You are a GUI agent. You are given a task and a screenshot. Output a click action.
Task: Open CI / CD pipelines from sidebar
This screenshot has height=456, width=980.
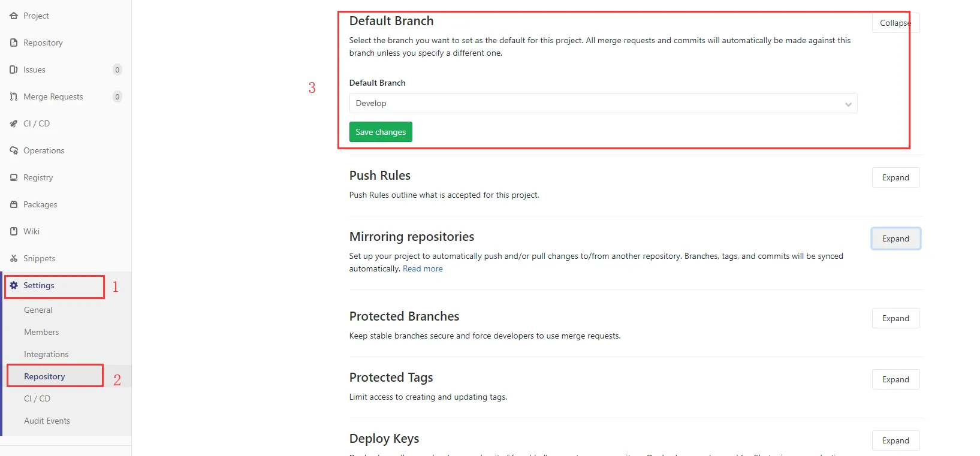37,123
